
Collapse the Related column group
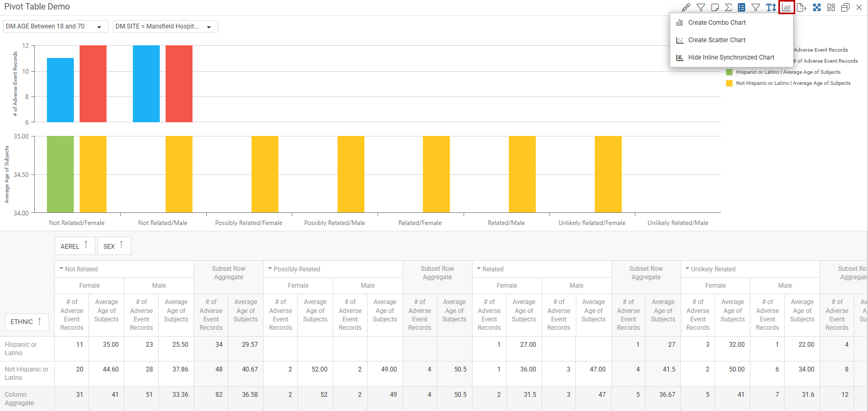coord(479,269)
